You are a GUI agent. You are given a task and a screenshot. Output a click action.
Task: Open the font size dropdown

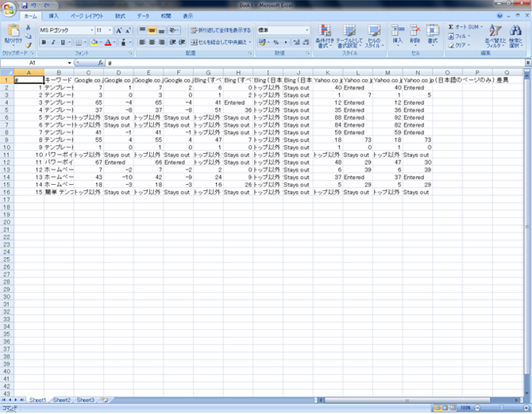coord(110,30)
